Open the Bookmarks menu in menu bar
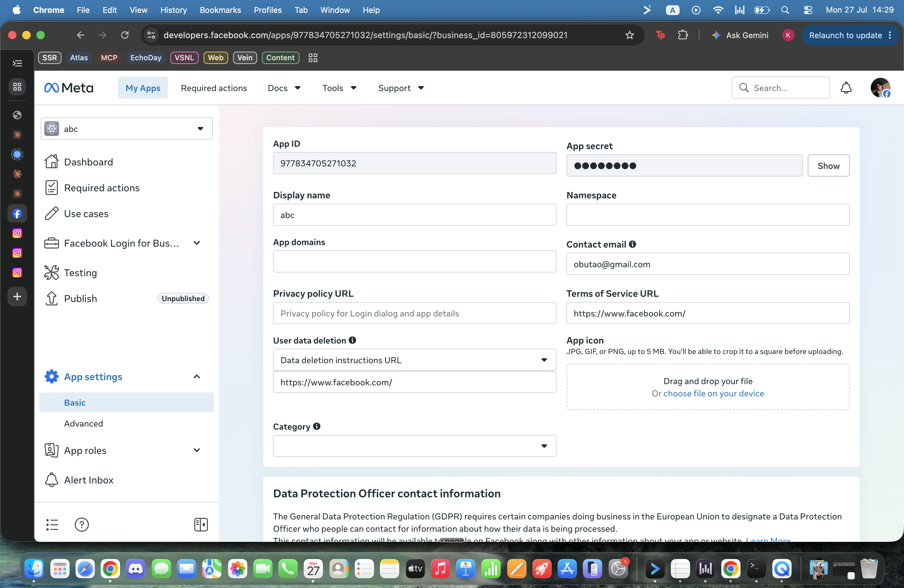904x588 pixels. tap(220, 10)
